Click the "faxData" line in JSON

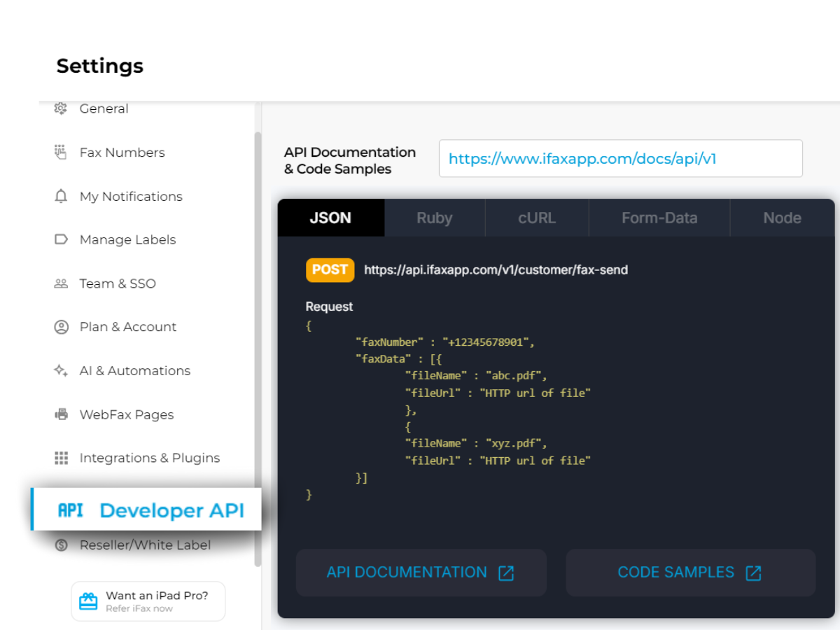[x=398, y=359]
